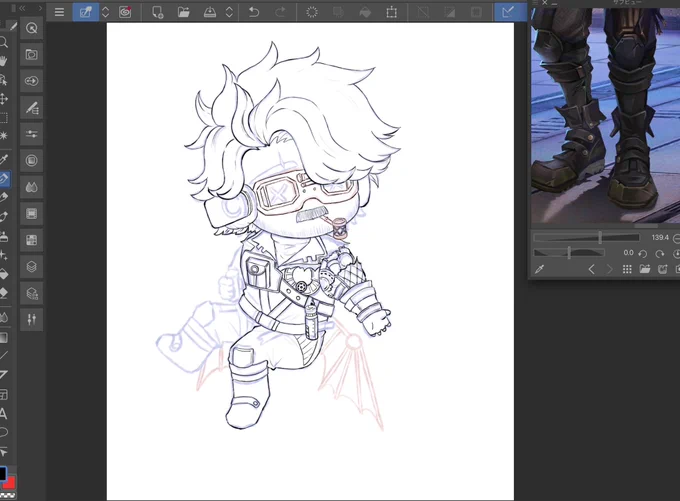Redo the undone action

coord(280,12)
